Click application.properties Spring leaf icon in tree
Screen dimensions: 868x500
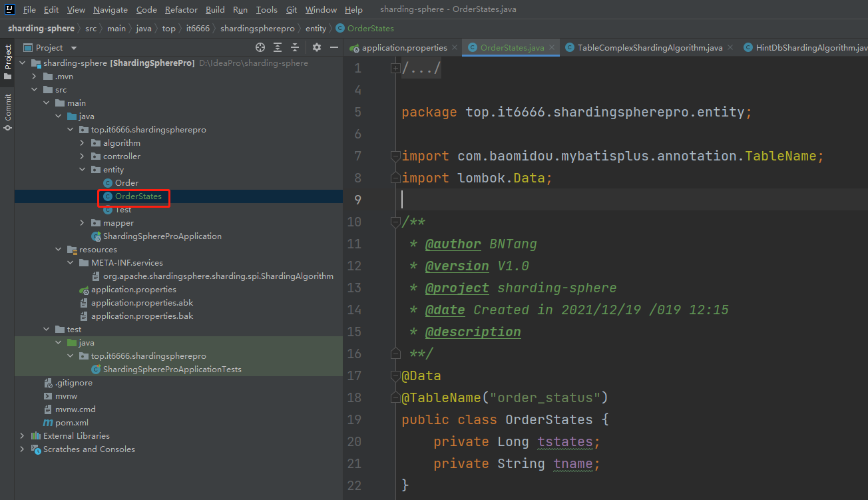pos(84,290)
